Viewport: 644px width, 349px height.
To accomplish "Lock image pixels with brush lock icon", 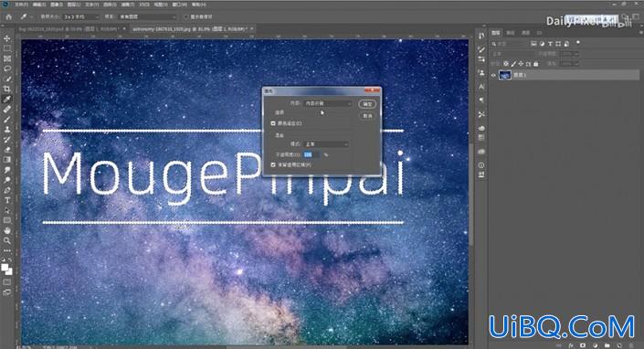I will 513,64.
